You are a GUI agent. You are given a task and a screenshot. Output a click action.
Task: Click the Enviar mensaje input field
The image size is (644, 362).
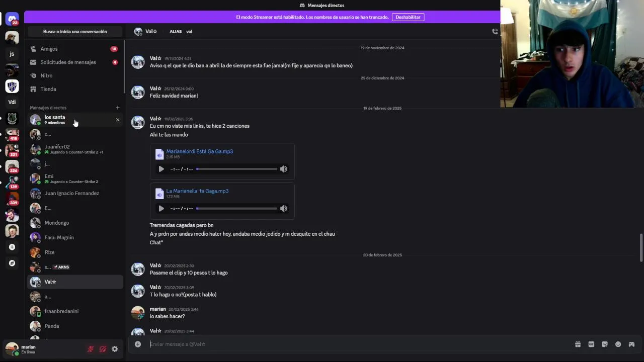[x=352, y=344]
